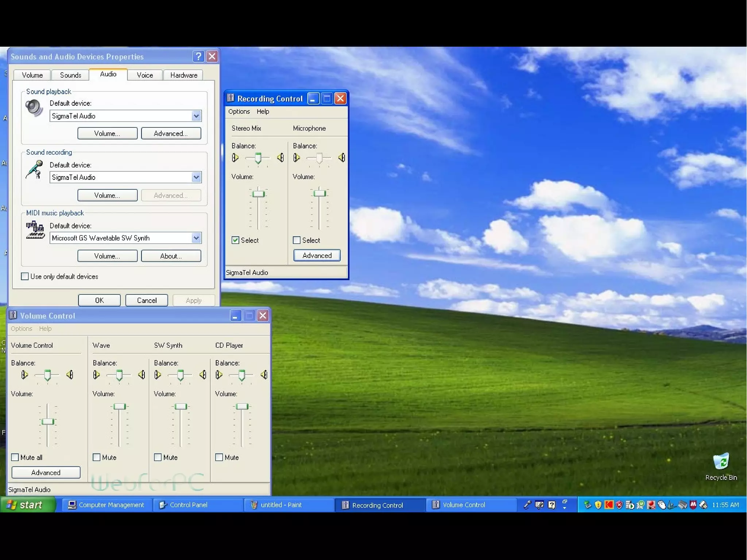
Task: Click the CD Player volume slider thumb
Action: (x=242, y=406)
